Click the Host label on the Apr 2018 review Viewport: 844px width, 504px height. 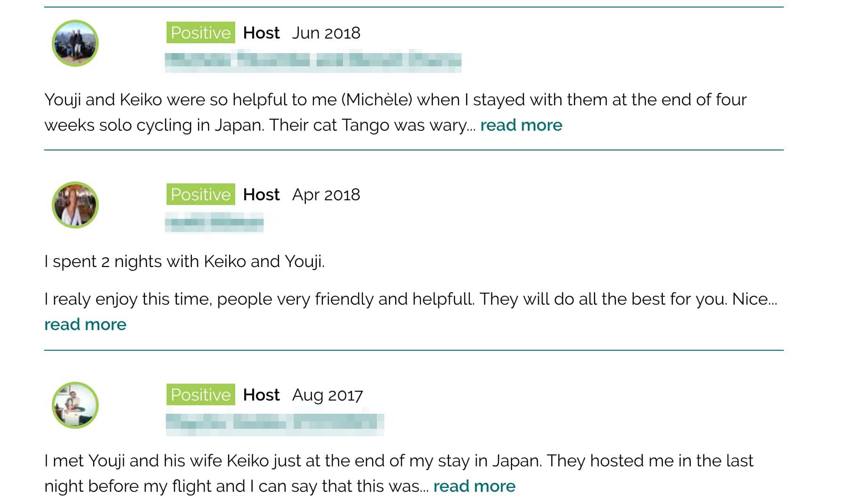coord(261,195)
